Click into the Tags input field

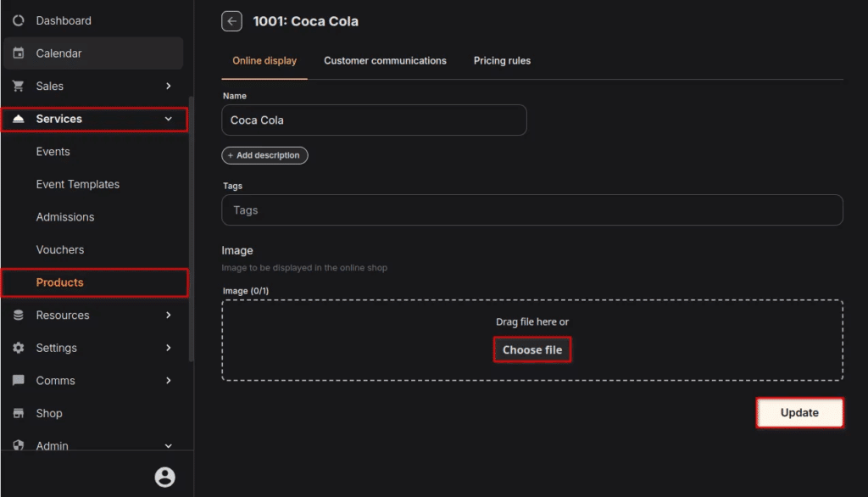tap(531, 210)
